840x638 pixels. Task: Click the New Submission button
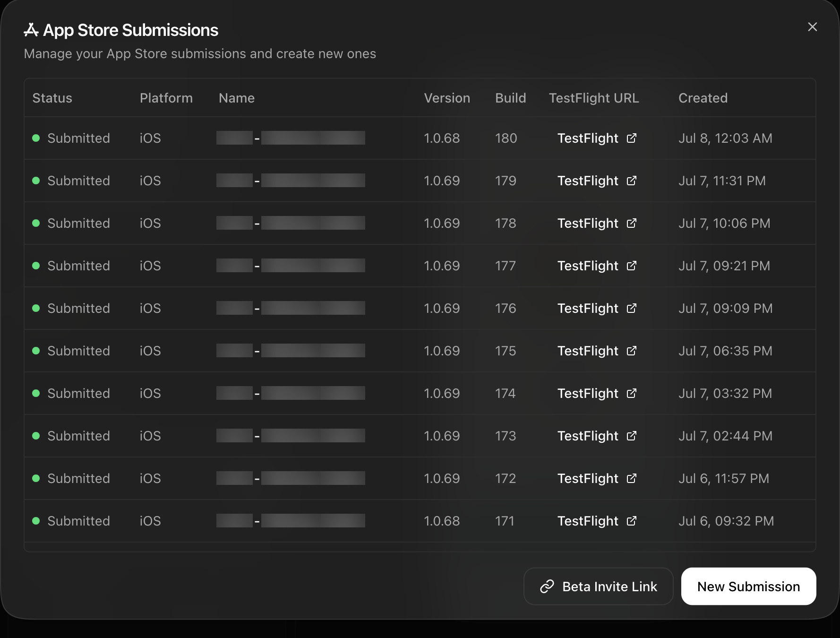748,586
